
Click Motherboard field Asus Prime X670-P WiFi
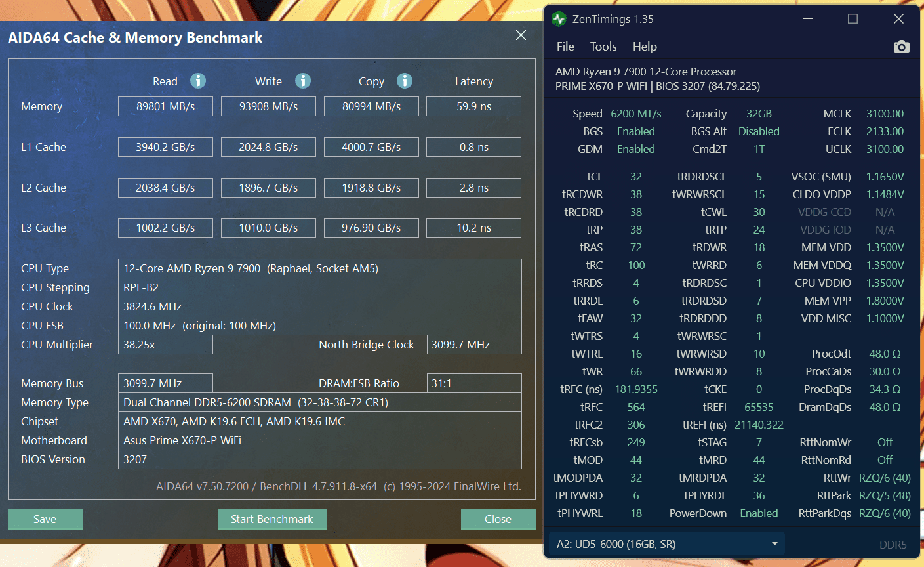click(x=320, y=440)
